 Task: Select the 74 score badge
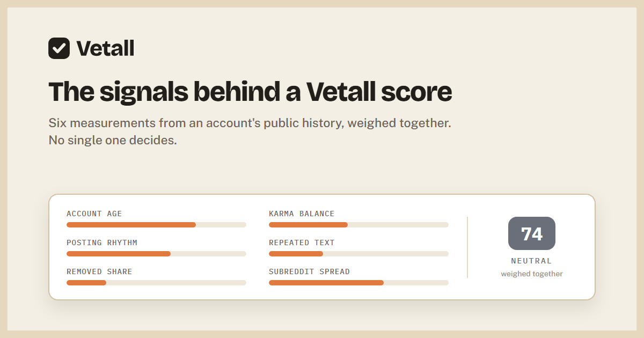click(x=532, y=233)
